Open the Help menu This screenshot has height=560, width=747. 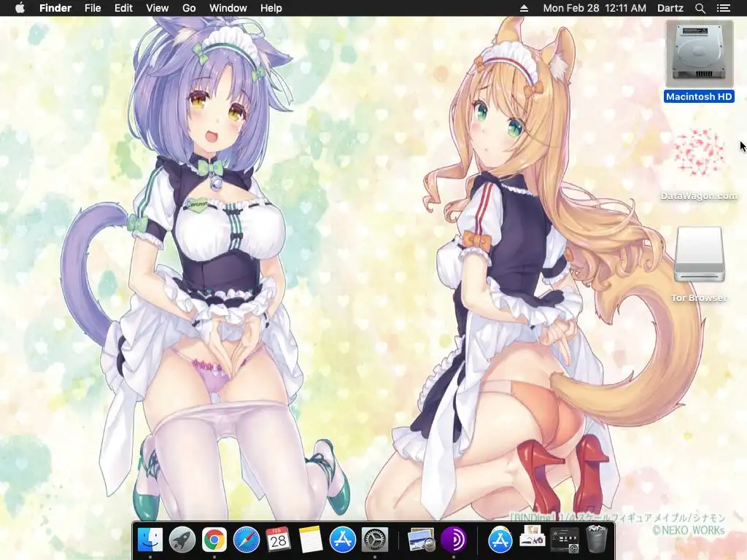coord(271,8)
